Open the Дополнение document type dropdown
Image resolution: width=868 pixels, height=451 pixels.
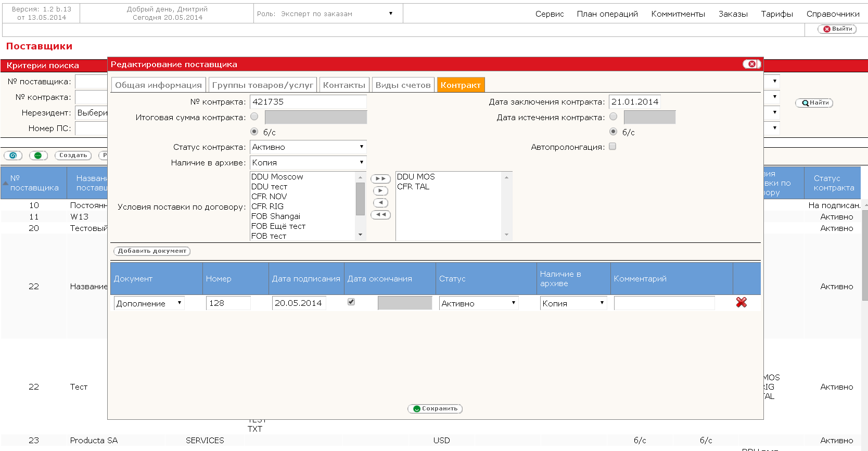[149, 303]
